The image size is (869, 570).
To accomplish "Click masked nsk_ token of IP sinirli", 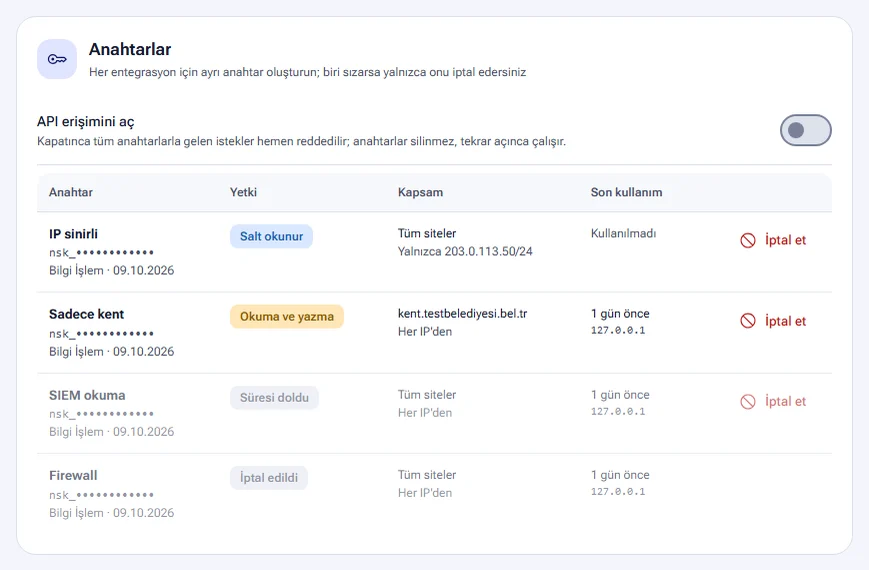I will pos(101,253).
